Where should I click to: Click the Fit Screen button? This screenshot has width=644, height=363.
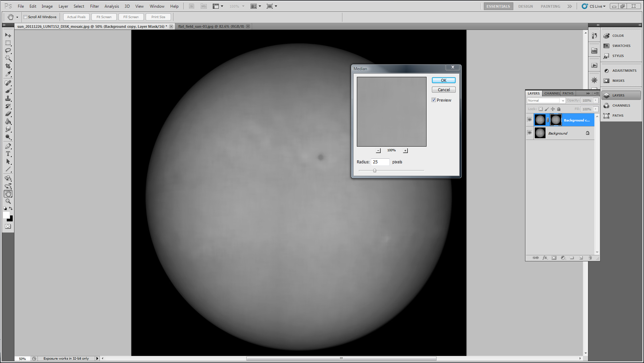[x=104, y=17]
